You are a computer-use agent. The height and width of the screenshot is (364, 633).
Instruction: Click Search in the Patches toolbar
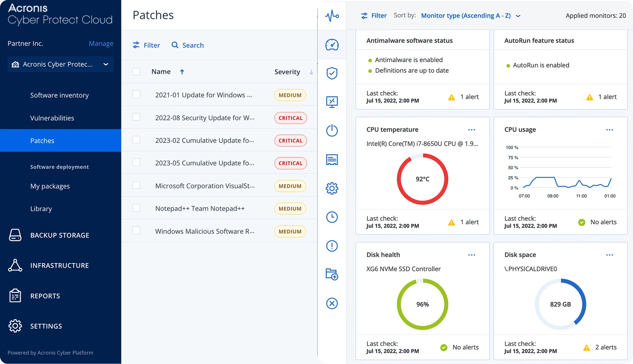pyautogui.click(x=188, y=45)
